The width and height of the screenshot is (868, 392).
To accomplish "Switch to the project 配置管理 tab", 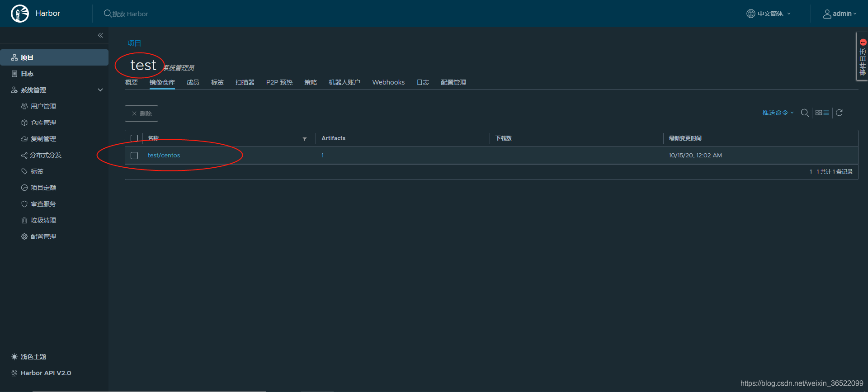I will (453, 82).
